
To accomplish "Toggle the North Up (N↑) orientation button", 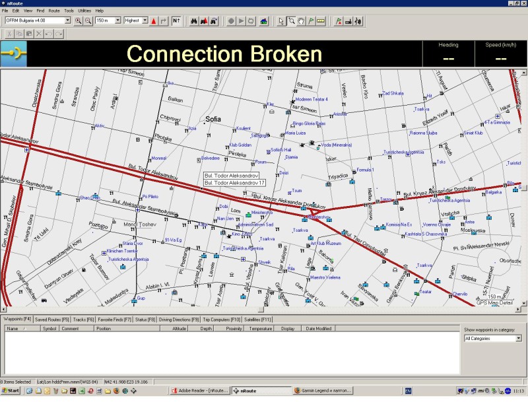I will 176,21.
